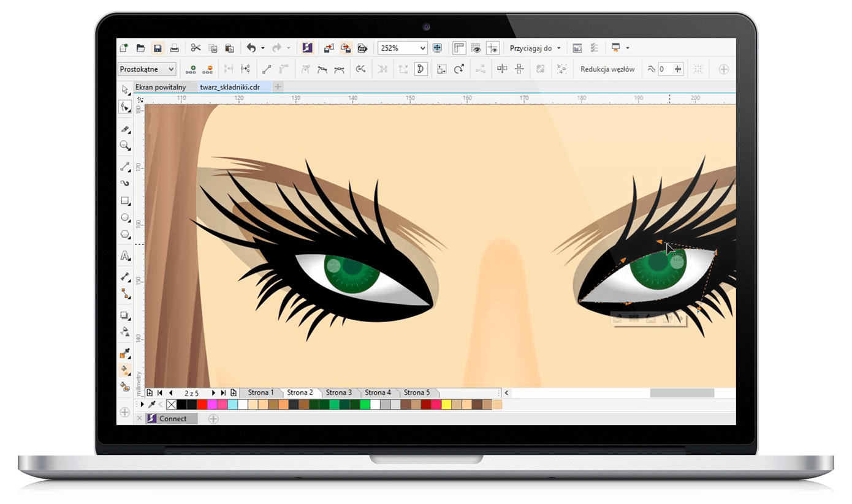The width and height of the screenshot is (852, 504).
Task: Click the scissors Cut icon
Action: [196, 48]
